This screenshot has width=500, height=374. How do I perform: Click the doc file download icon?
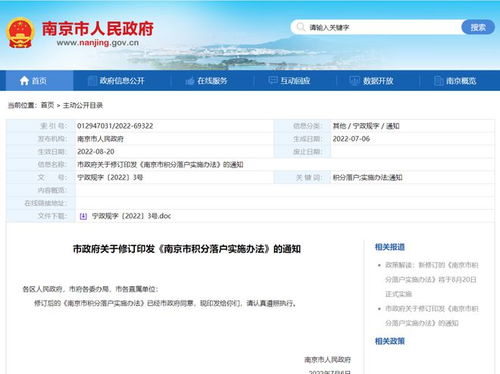83,216
